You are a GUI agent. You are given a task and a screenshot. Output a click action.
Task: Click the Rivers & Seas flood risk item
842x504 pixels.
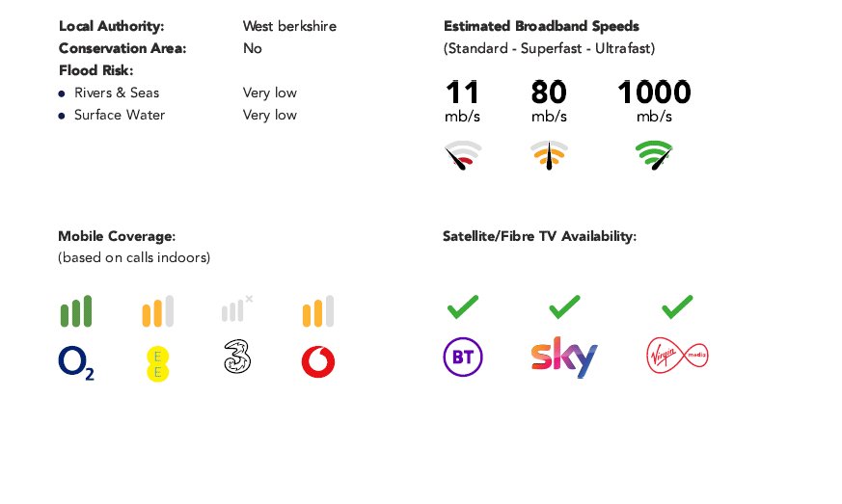(117, 93)
